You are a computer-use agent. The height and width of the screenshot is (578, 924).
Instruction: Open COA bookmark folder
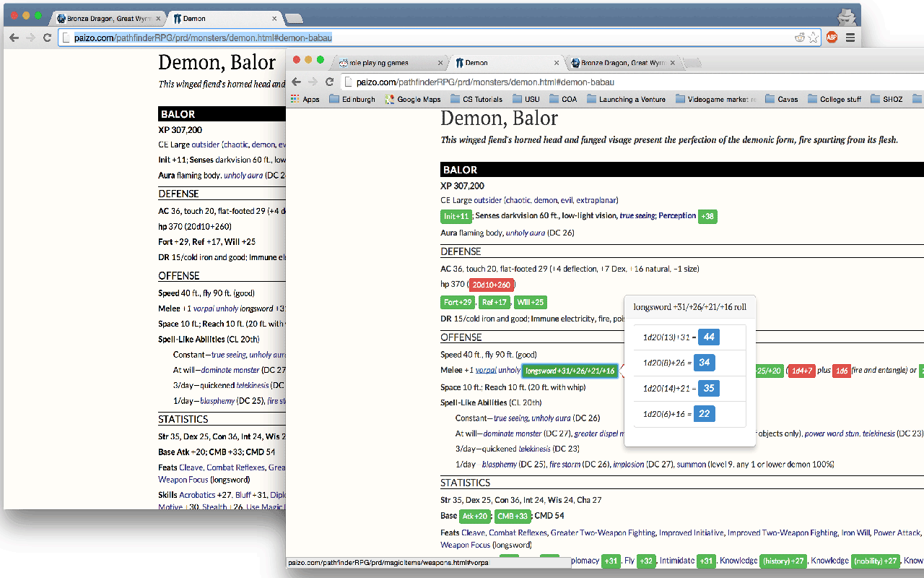(x=564, y=99)
